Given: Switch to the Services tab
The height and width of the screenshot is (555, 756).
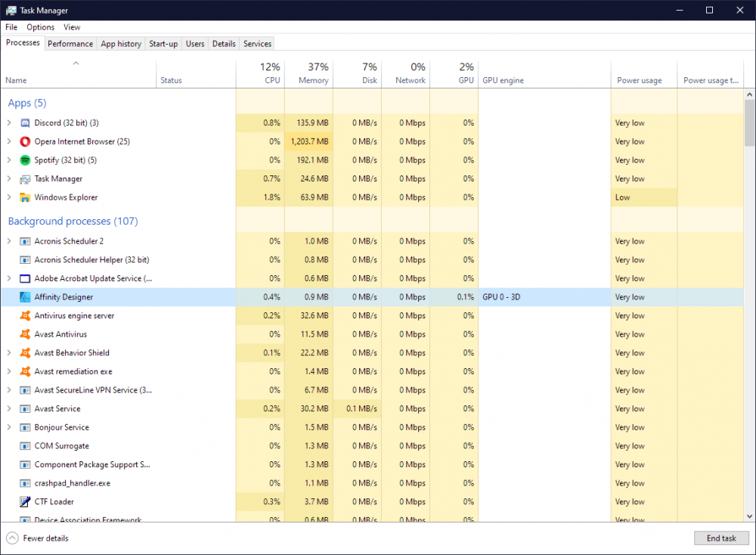Looking at the screenshot, I should [x=256, y=43].
